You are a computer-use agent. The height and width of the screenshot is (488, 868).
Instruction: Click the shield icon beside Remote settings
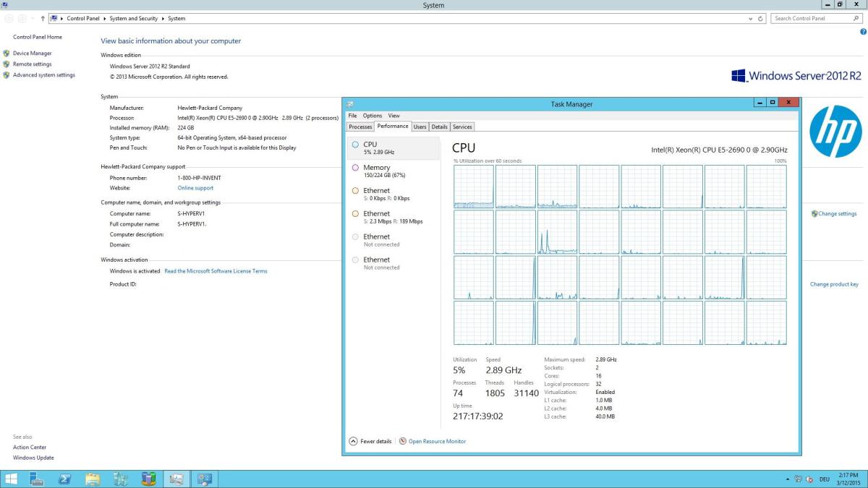(7, 64)
